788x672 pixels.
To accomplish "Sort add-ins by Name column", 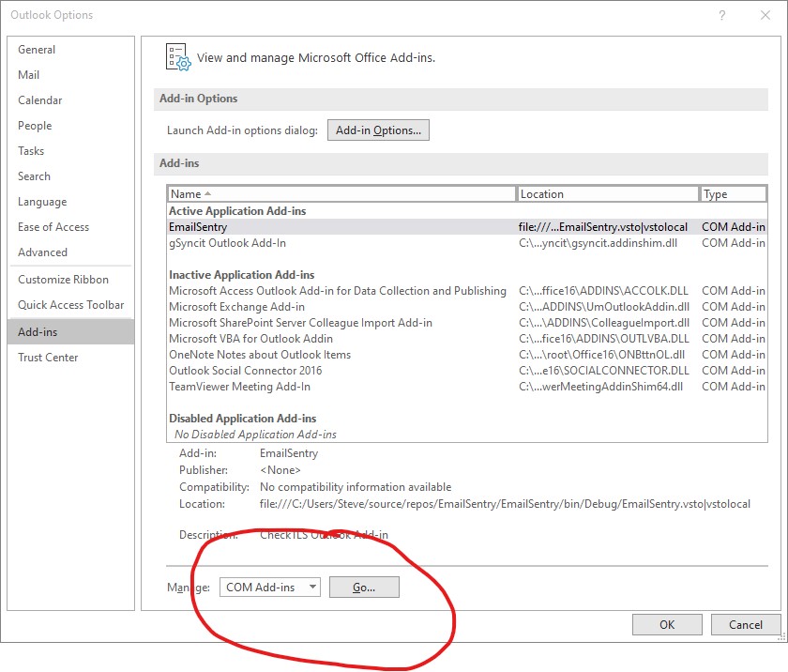I will pos(341,194).
